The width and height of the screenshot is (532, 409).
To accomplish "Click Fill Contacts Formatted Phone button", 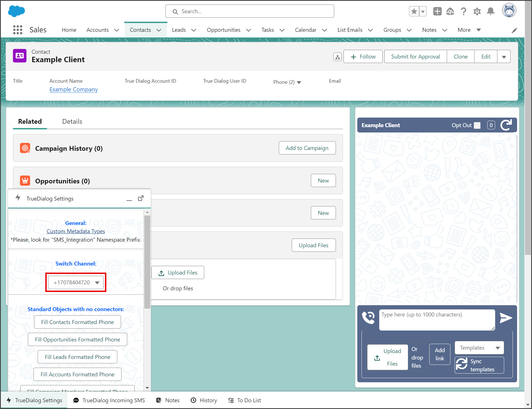I will pyautogui.click(x=77, y=322).
